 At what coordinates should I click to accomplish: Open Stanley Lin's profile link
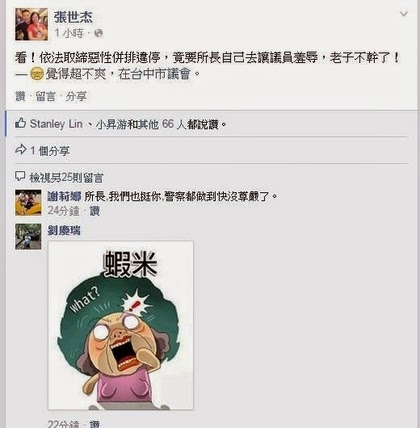point(56,124)
